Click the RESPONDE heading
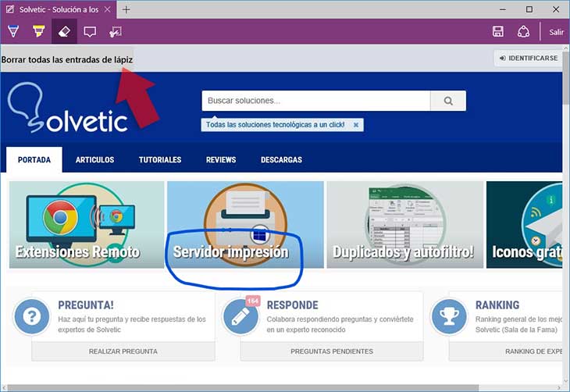 point(293,305)
